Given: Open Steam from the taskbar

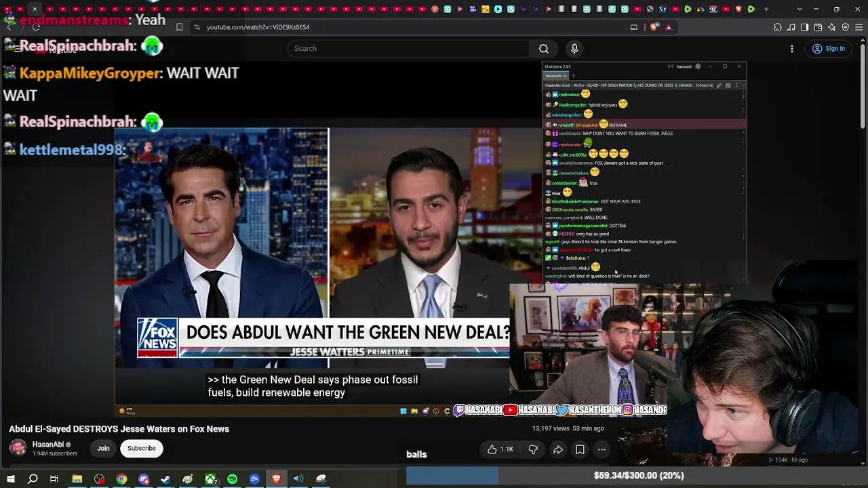Looking at the screenshot, I should pyautogui.click(x=165, y=479).
